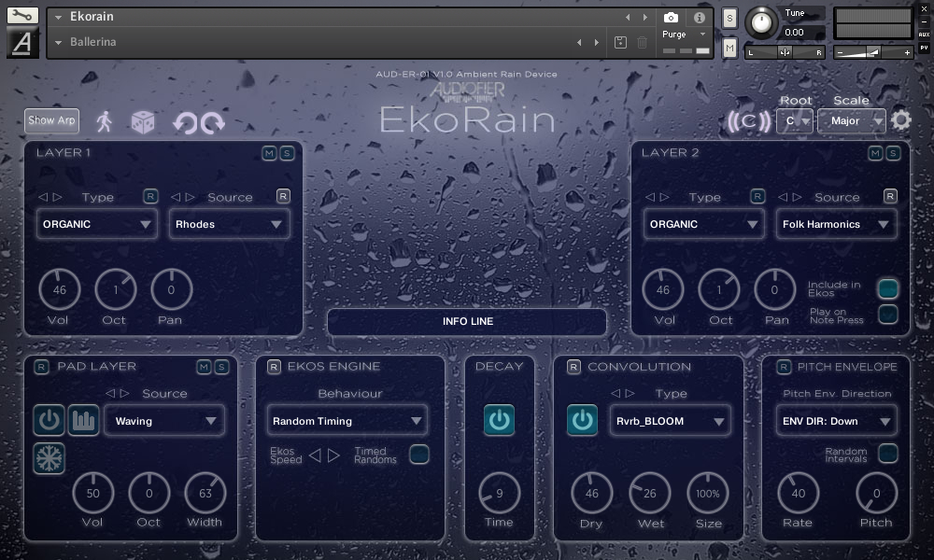The image size is (934, 560).
Task: Click the Convolution Wet knob
Action: pos(650,494)
